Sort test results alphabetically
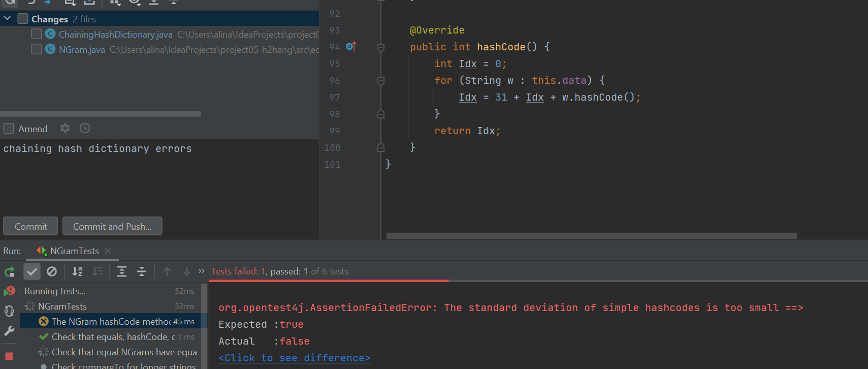The height and width of the screenshot is (369, 868). (x=77, y=272)
